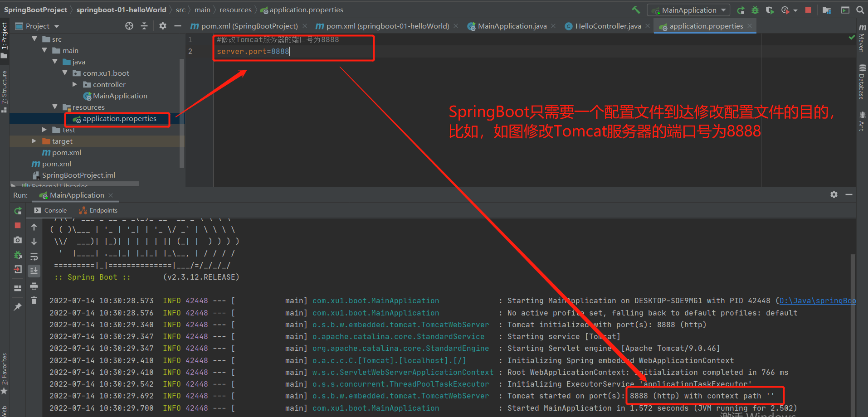Viewport: 868px width, 417px height.
Task: Click resources in the breadcrumb path
Action: click(x=235, y=10)
